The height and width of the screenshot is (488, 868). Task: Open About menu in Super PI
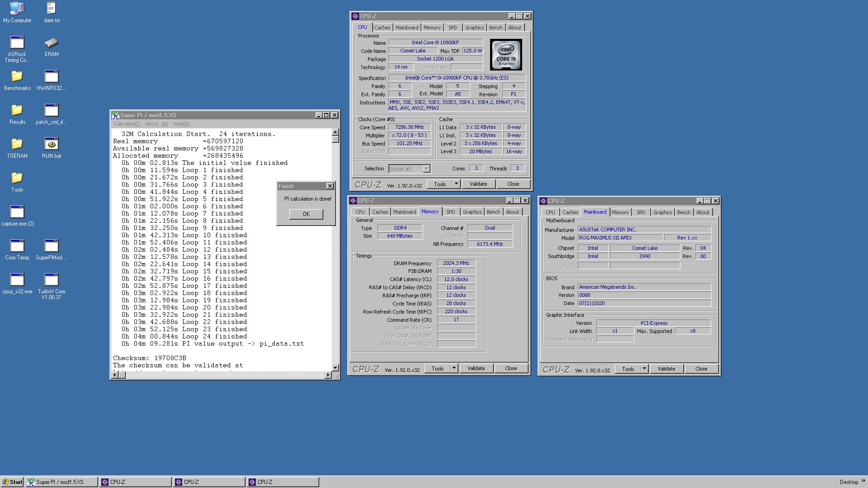(x=156, y=124)
